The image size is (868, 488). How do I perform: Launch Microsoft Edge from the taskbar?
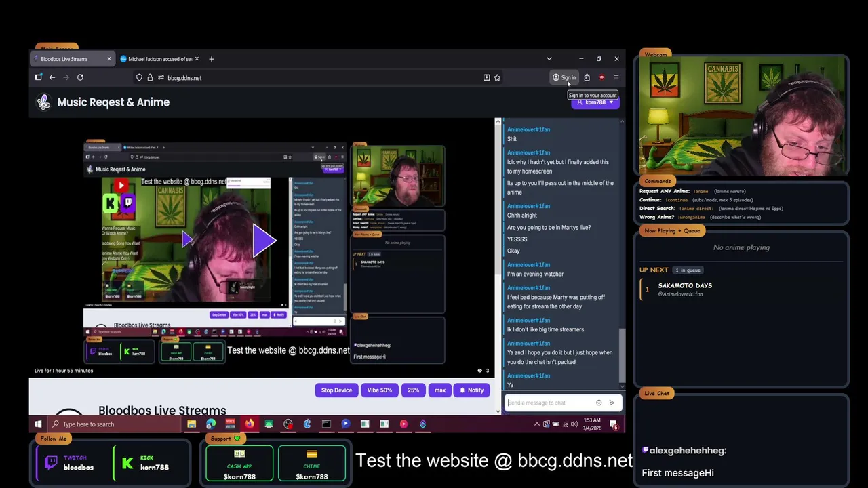[x=211, y=424]
